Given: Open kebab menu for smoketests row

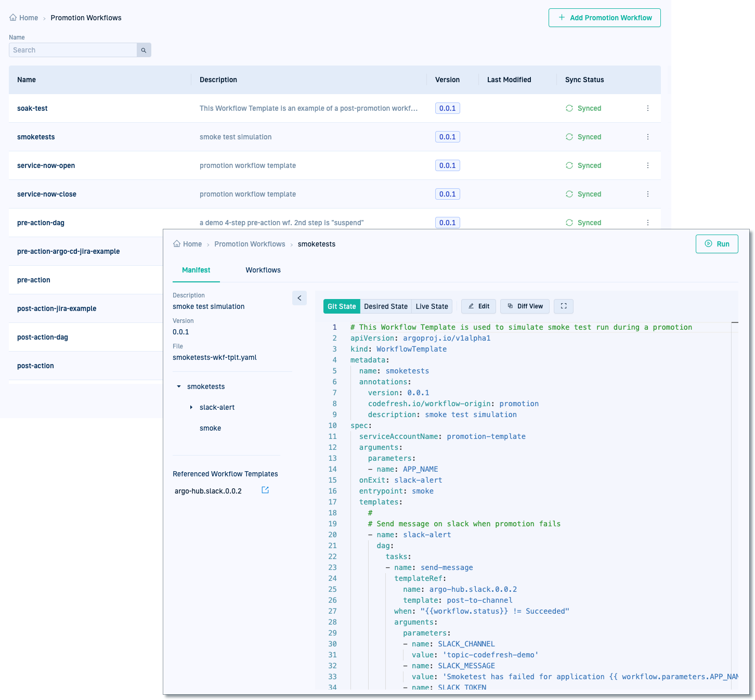Looking at the screenshot, I should [x=647, y=137].
